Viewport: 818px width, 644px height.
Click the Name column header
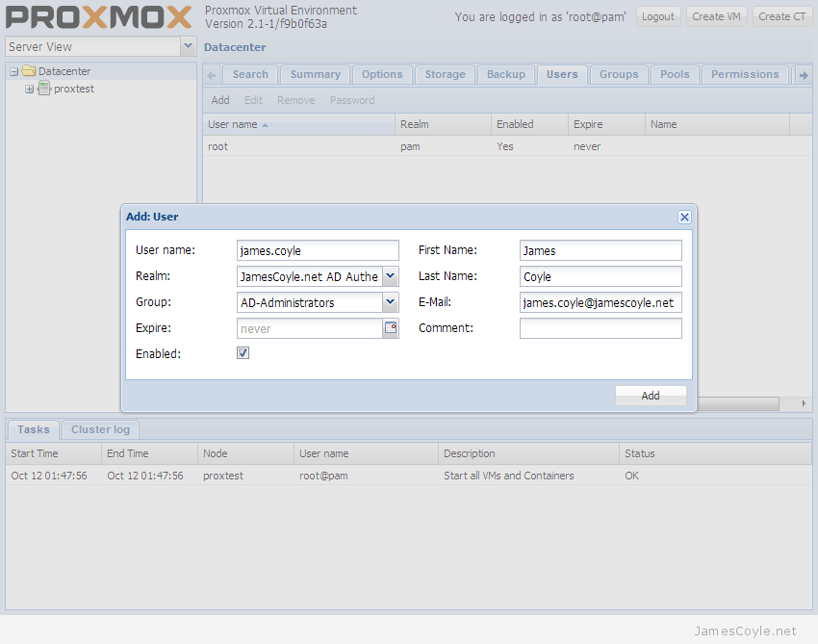717,125
